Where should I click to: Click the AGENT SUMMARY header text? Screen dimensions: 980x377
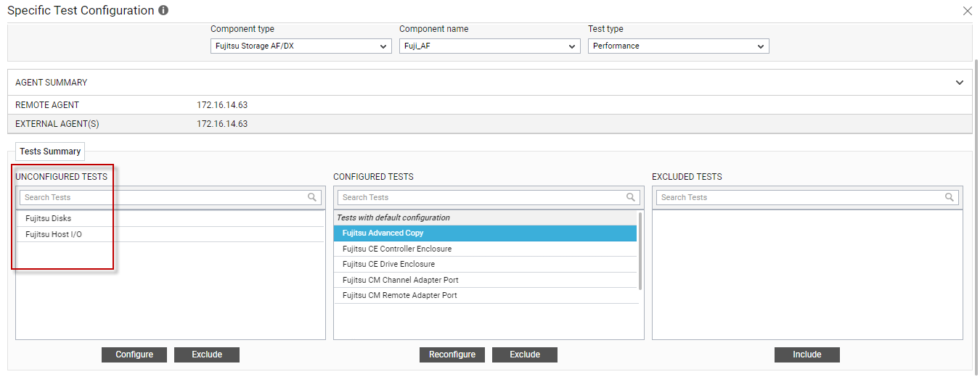click(x=52, y=83)
